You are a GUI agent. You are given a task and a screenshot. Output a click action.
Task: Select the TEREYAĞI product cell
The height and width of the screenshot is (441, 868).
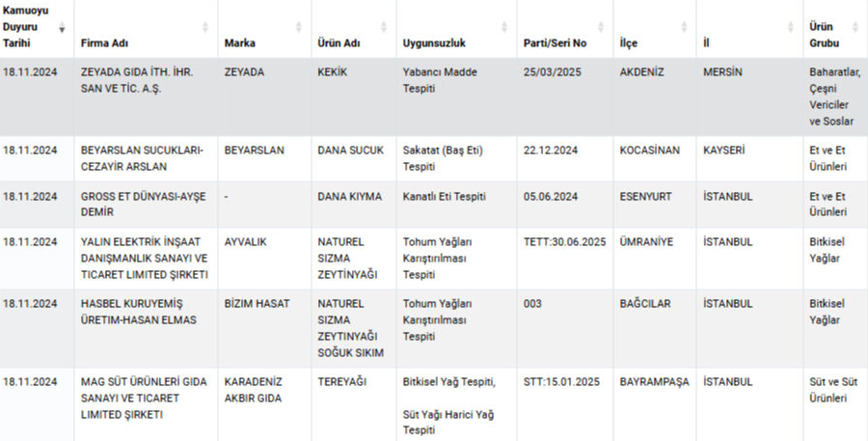[342, 382]
